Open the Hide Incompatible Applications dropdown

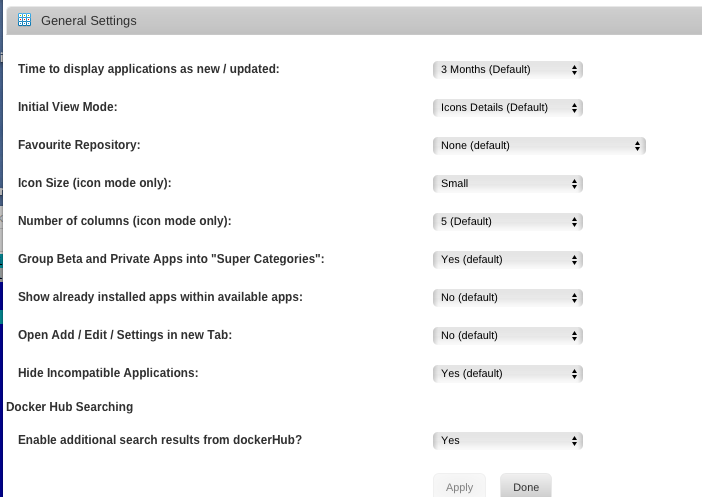click(508, 374)
